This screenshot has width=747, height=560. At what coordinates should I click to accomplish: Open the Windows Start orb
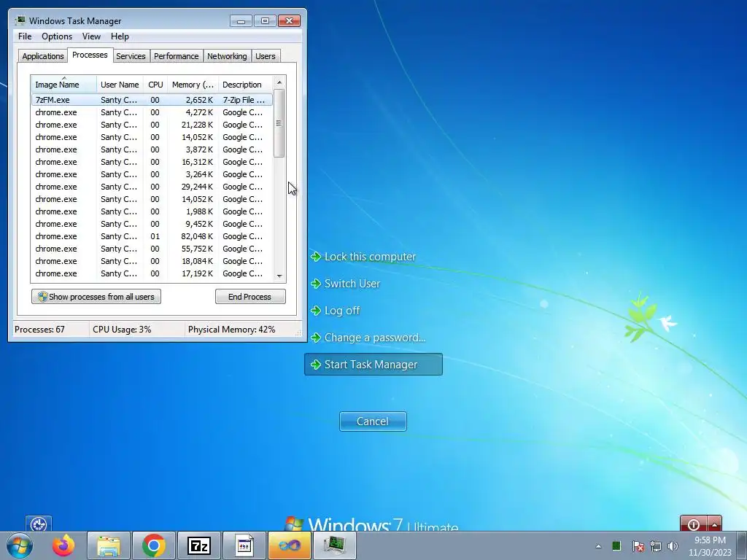pos(20,545)
